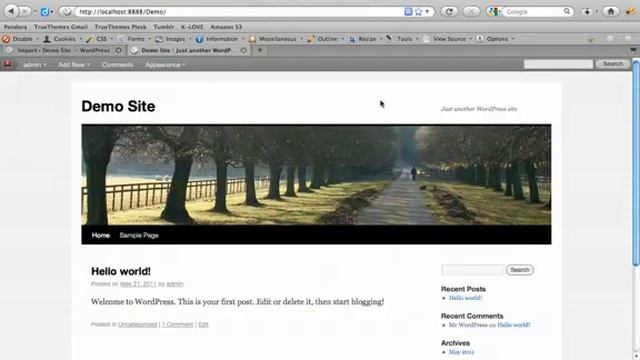Expand the View Source menu arrow

click(x=470, y=39)
